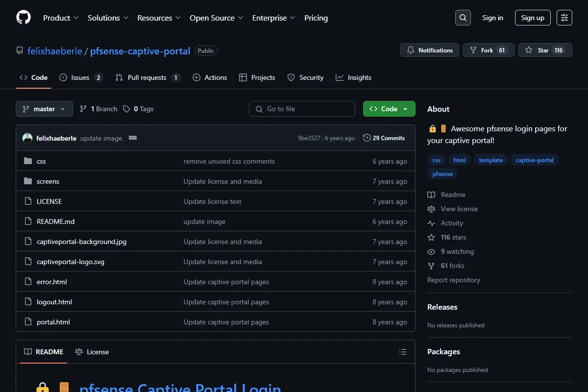Click the felixhaeberle avatar image
This screenshot has width=588, height=392.
tap(27, 138)
